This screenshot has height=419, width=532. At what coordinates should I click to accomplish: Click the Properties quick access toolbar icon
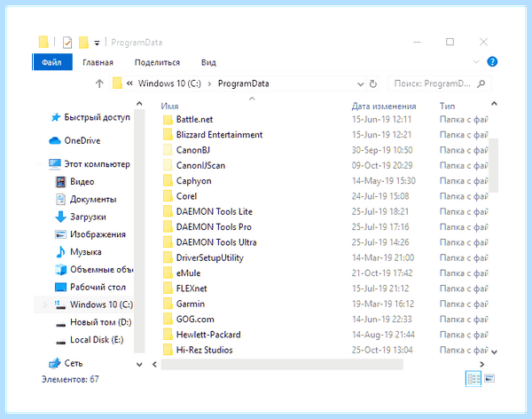[x=67, y=43]
